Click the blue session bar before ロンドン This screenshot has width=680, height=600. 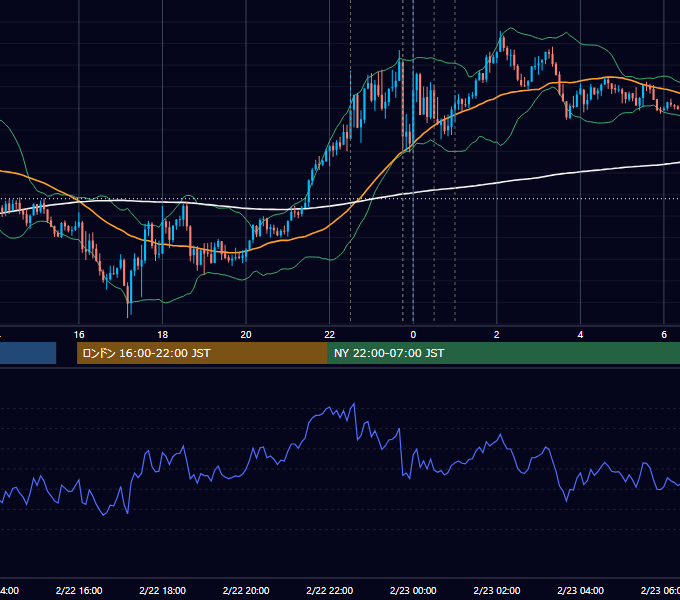click(28, 353)
